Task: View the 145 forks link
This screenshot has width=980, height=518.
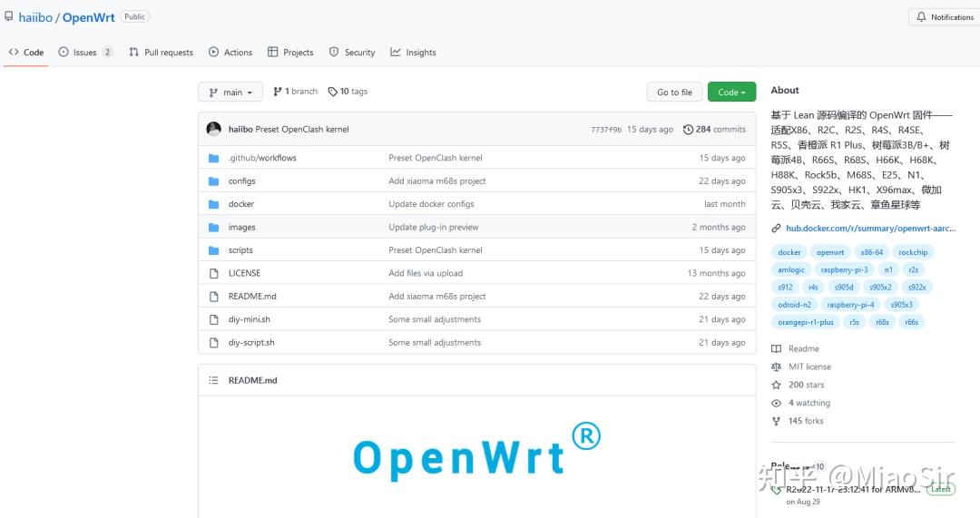Action: tap(798, 421)
